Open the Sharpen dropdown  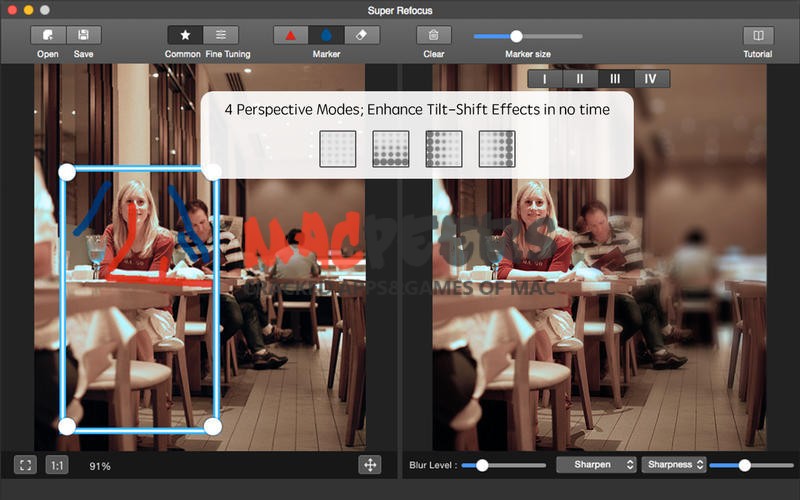click(x=597, y=465)
